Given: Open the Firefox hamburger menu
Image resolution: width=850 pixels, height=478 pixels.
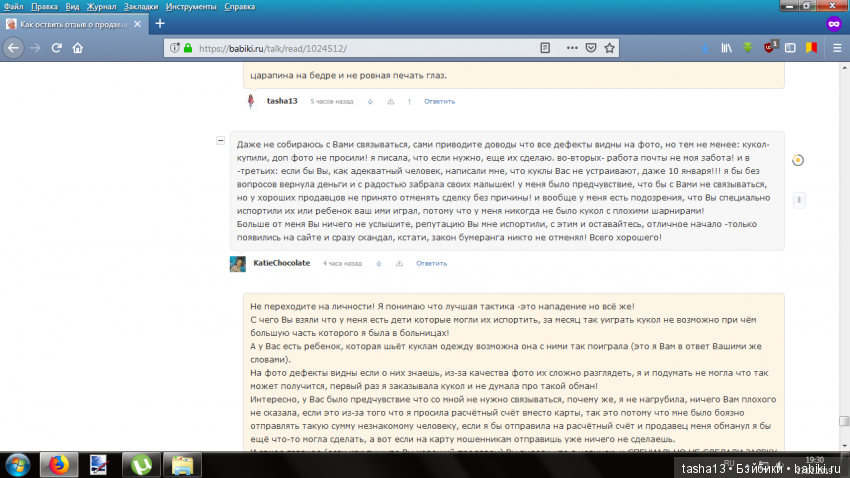Looking at the screenshot, I should click(x=834, y=47).
